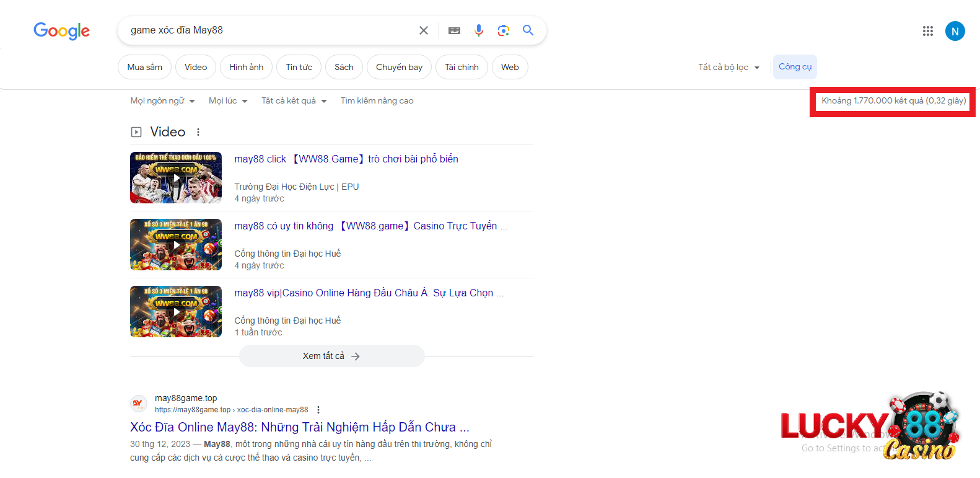Open the Mọi lúc time dropdown
This screenshot has height=478, width=980.
click(228, 100)
